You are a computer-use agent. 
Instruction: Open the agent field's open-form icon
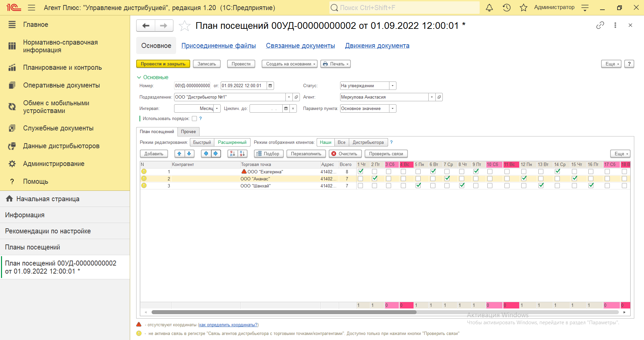coord(439,97)
